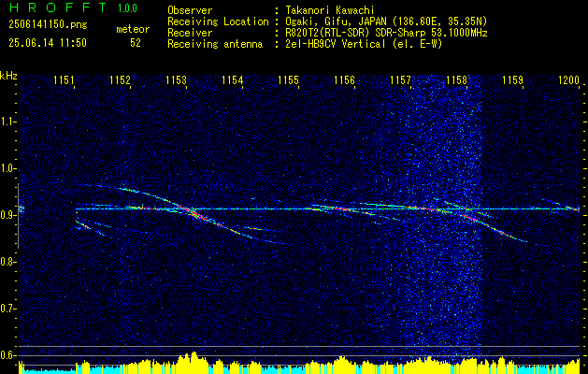The height and width of the screenshot is (374, 588).
Task: Click location Ogaki, Gifu, JAPAN coordinates
Action: pyautogui.click(x=386, y=22)
